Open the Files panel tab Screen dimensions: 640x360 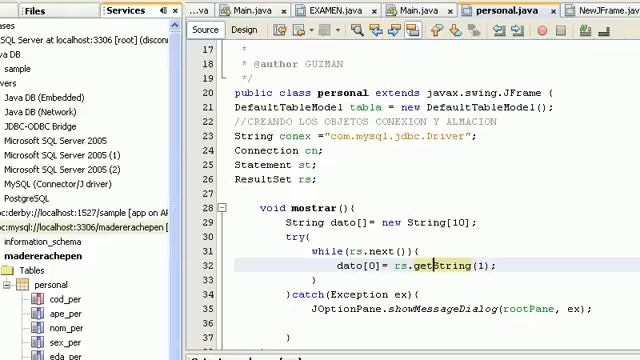(x=35, y=11)
